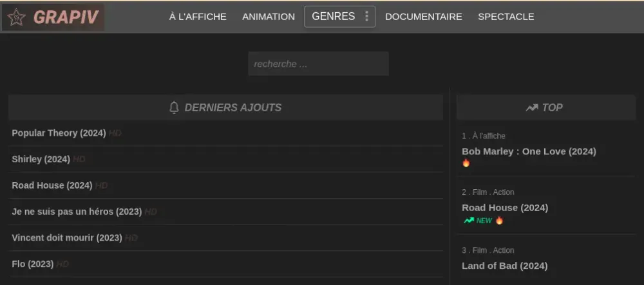Open Land of Bad (2024) in top list
The width and height of the screenshot is (644, 285).
(x=505, y=266)
